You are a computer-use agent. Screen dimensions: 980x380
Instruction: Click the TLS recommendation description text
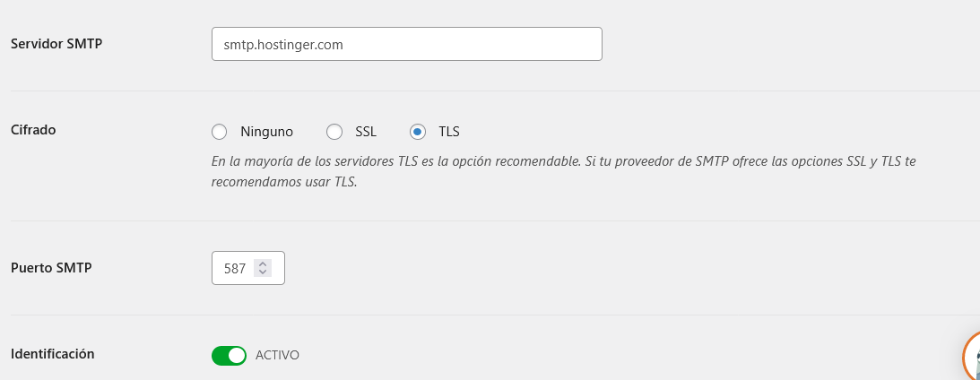click(563, 172)
